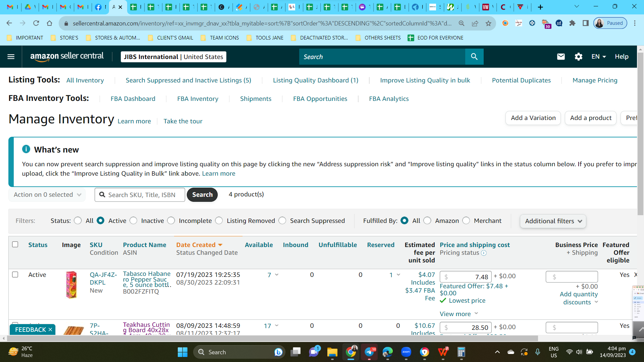Viewport: 644px width, 362px height.
Task: Click the magnifier search button in header
Action: 474,57
